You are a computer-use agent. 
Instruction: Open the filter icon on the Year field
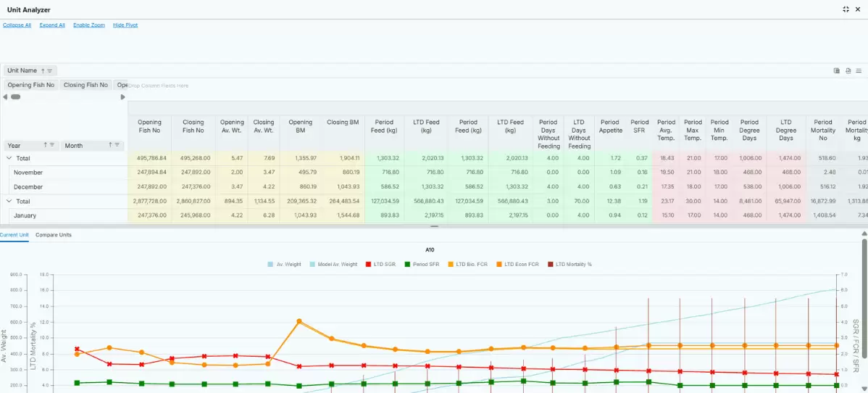pos(52,145)
